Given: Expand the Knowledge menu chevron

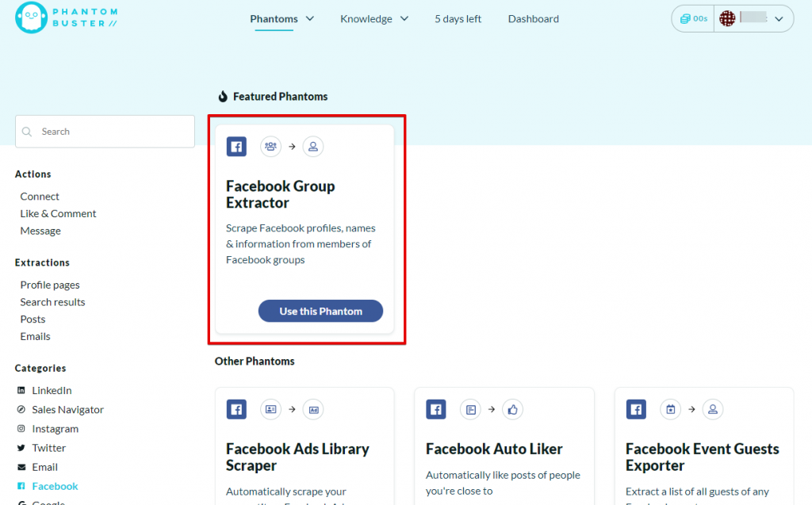Looking at the screenshot, I should tap(404, 19).
